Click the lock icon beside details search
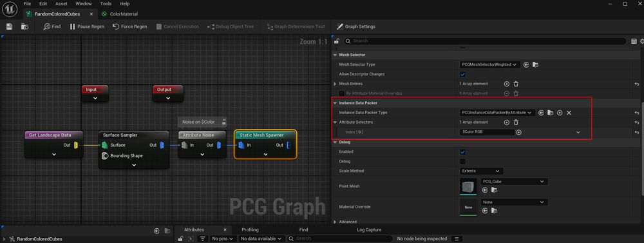The image size is (644, 243). tap(336, 41)
